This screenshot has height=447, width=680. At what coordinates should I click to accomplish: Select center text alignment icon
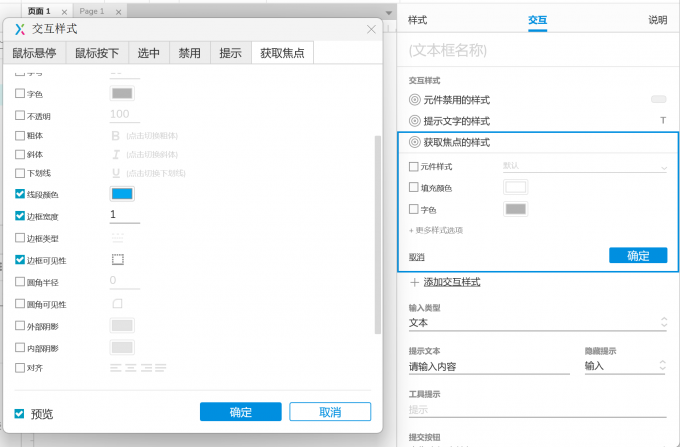(x=131, y=368)
